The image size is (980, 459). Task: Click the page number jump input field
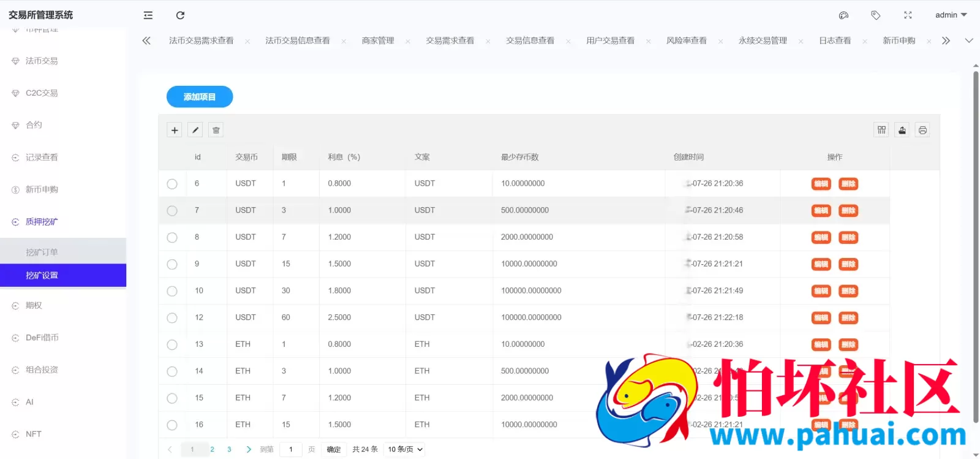point(290,449)
